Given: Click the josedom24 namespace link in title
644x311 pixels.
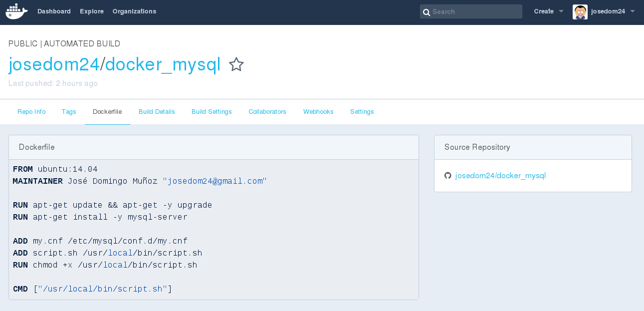Looking at the screenshot, I should (x=54, y=64).
